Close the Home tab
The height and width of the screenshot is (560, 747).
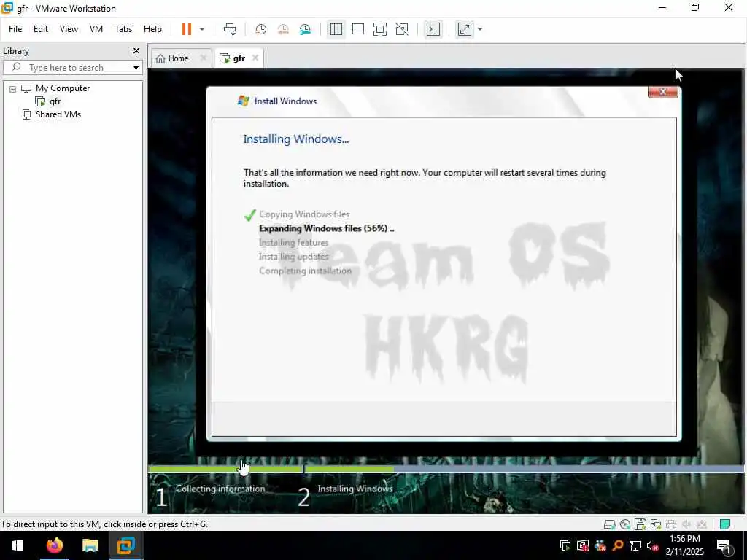click(203, 58)
